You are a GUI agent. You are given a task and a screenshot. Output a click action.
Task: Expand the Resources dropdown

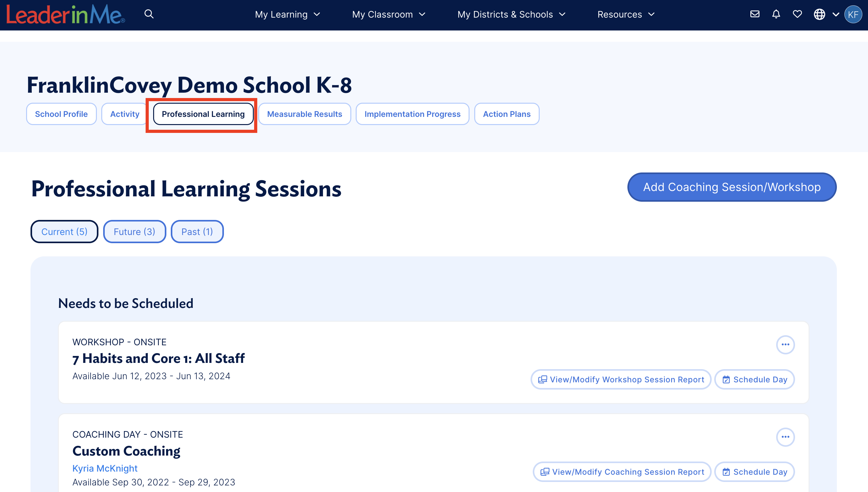tap(626, 14)
